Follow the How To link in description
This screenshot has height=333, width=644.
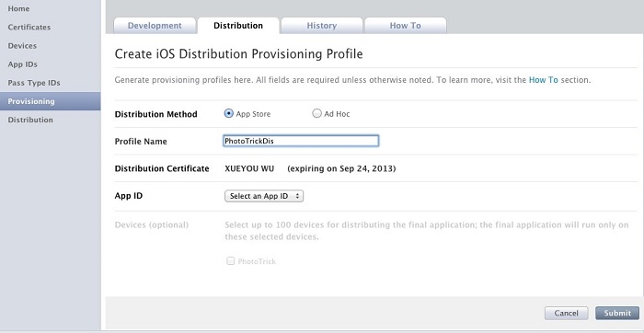543,80
